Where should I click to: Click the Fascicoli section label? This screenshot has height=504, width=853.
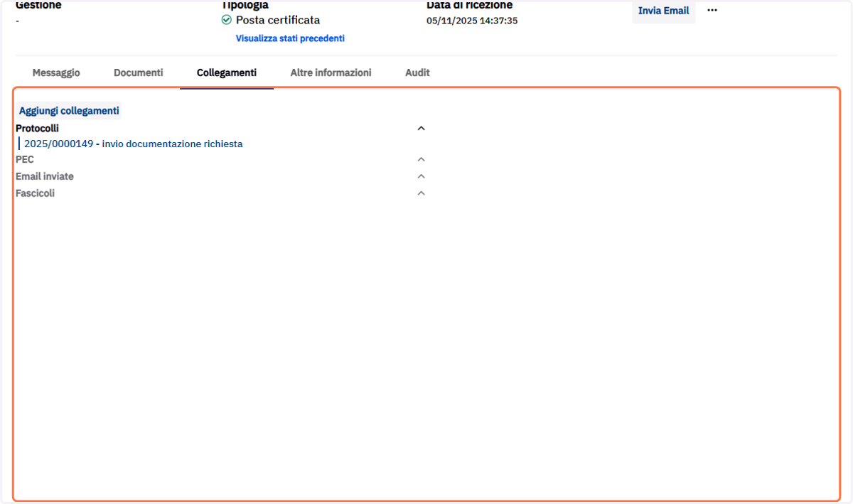(x=35, y=193)
